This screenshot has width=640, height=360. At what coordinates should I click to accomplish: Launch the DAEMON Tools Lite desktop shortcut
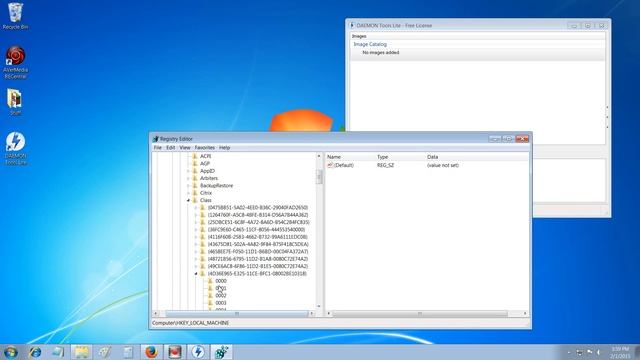coord(16,148)
